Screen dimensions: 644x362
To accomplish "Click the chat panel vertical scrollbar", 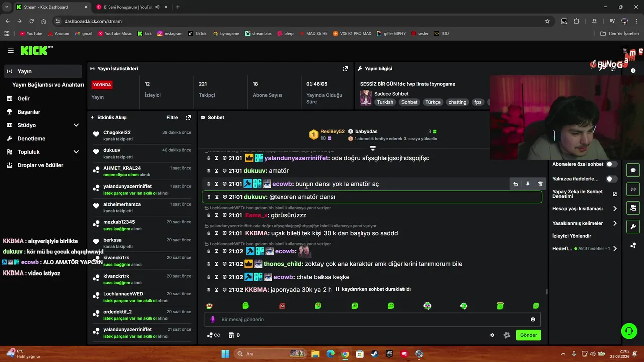I will pyautogui.click(x=547, y=292).
